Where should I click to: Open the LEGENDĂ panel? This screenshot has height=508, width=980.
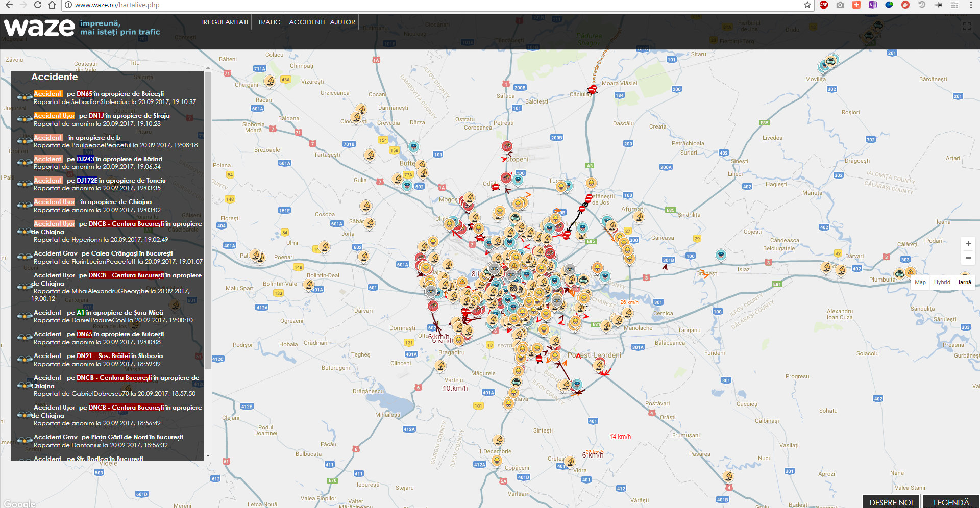951,502
